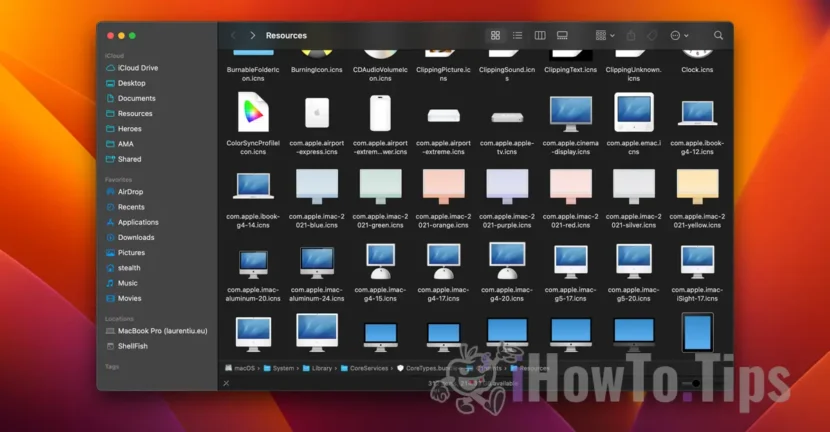Click the search magnifier icon
The width and height of the screenshot is (830, 432).
point(718,35)
